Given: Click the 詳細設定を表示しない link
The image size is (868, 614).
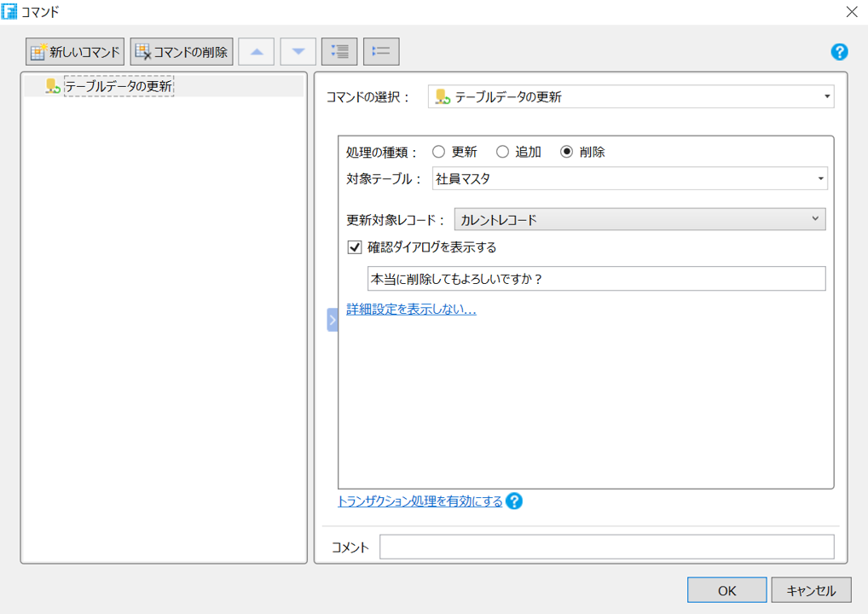Looking at the screenshot, I should (411, 309).
